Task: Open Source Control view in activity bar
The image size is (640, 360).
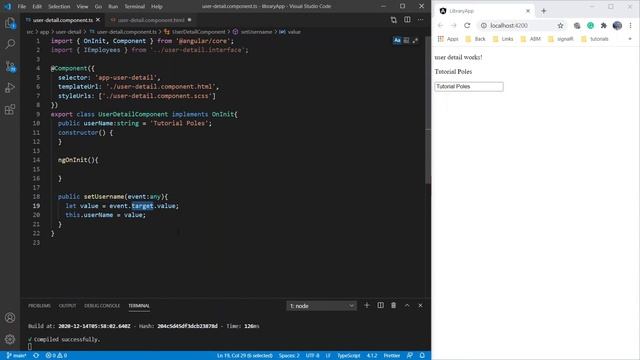Action: (10, 66)
